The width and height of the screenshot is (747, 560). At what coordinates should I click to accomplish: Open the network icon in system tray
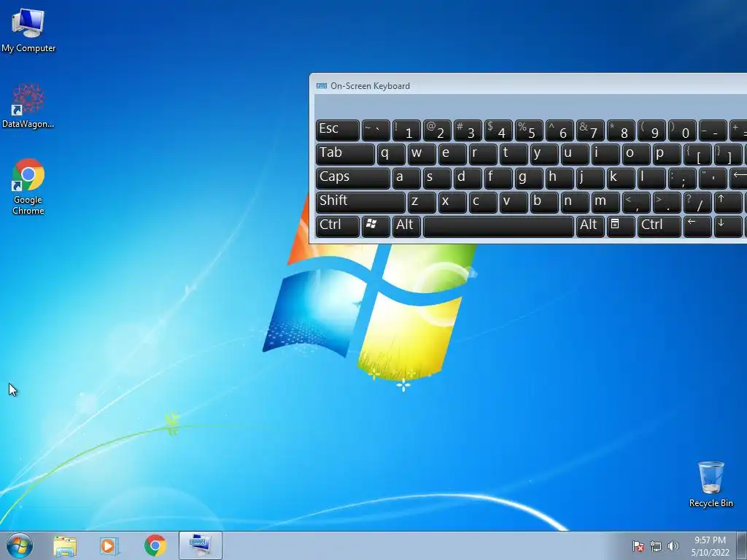[656, 546]
